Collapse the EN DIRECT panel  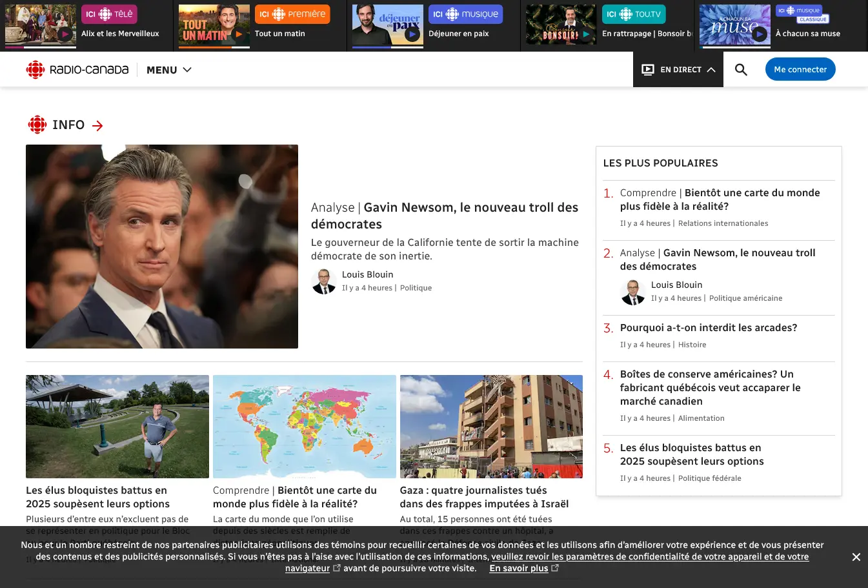(x=678, y=70)
